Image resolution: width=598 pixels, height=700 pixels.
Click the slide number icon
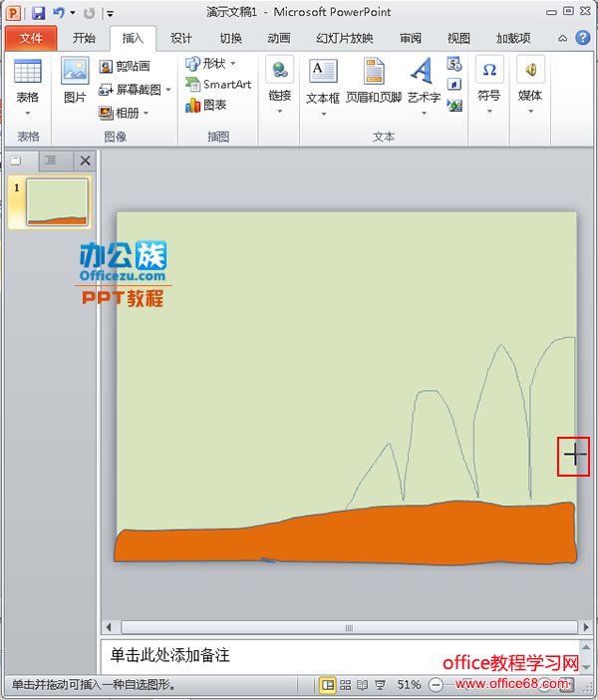pyautogui.click(x=454, y=84)
